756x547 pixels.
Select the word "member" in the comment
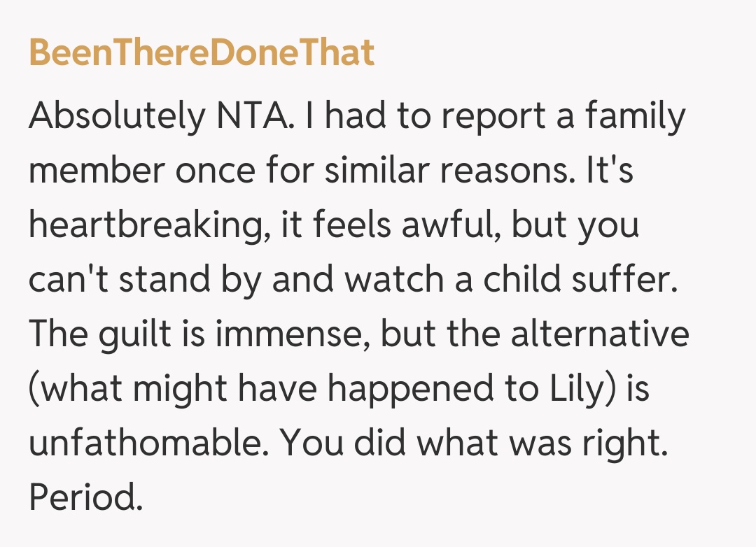[95, 171]
